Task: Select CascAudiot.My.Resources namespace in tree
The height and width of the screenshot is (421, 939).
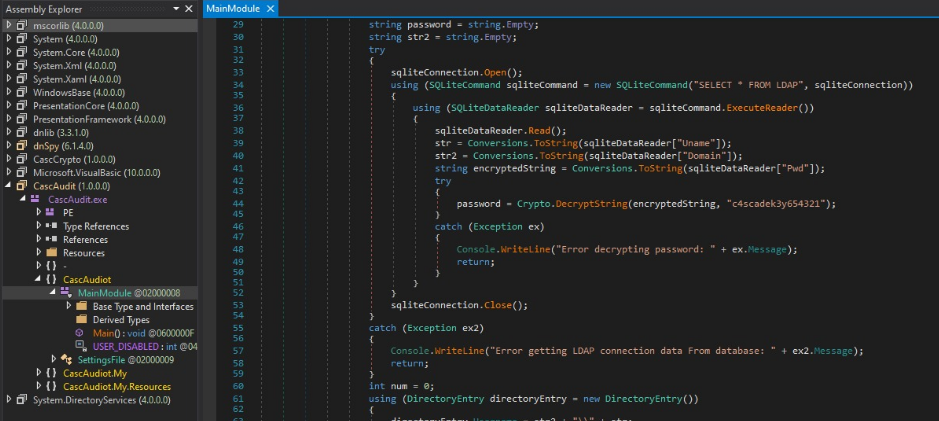Action: coord(118,386)
